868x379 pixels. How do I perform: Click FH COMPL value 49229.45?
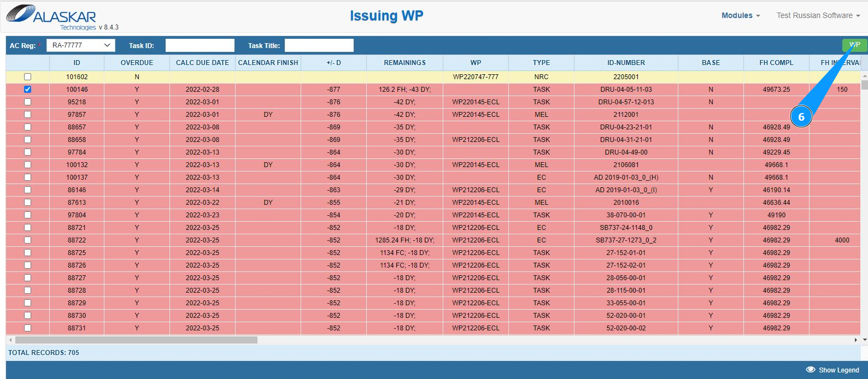click(777, 152)
